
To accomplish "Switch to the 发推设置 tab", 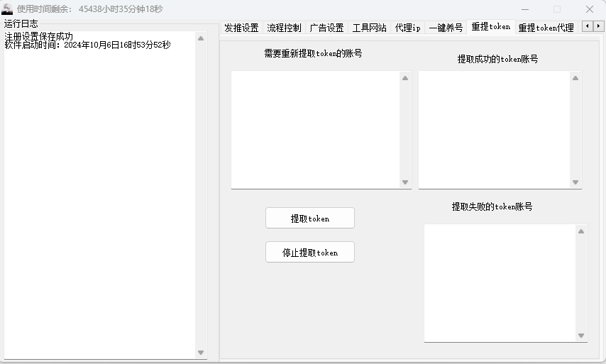I will [241, 28].
